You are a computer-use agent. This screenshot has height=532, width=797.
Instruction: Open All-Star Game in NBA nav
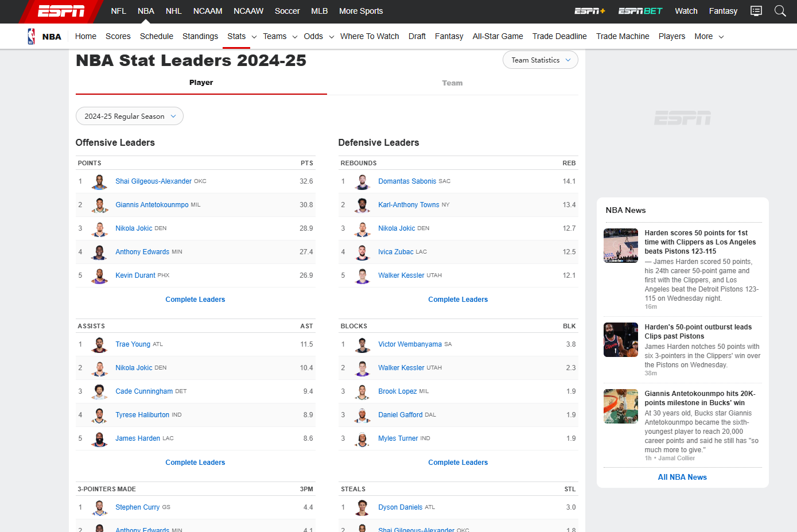pos(497,36)
